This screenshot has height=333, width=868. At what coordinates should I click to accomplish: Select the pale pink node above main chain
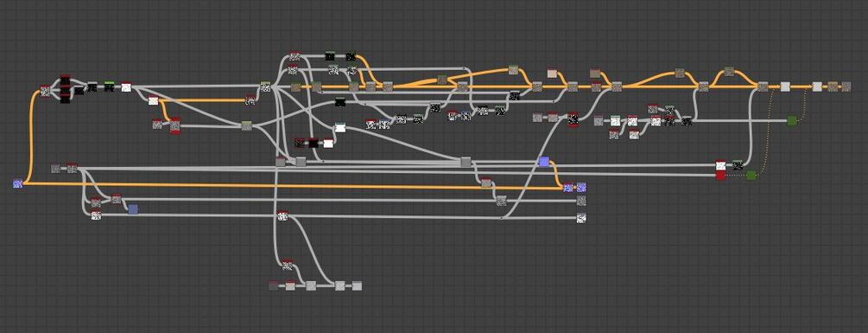pyautogui.click(x=552, y=74)
